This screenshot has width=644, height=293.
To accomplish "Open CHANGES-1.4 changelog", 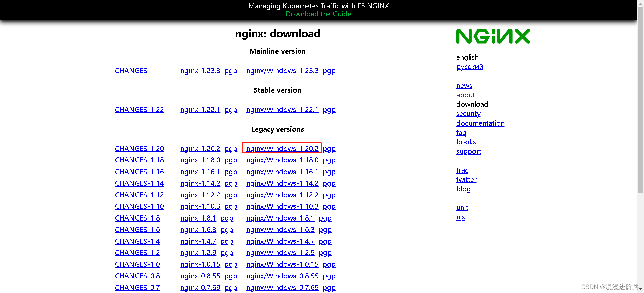I will click(x=137, y=241).
